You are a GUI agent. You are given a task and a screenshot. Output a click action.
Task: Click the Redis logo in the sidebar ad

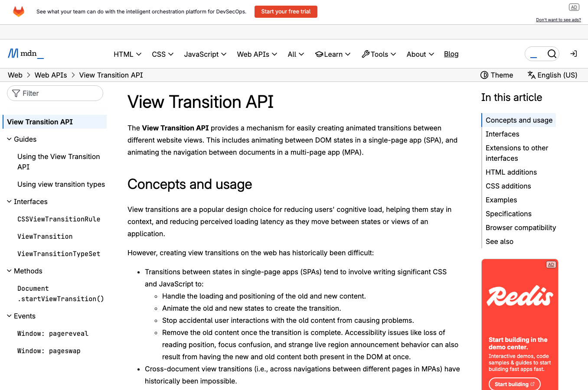[x=519, y=296]
